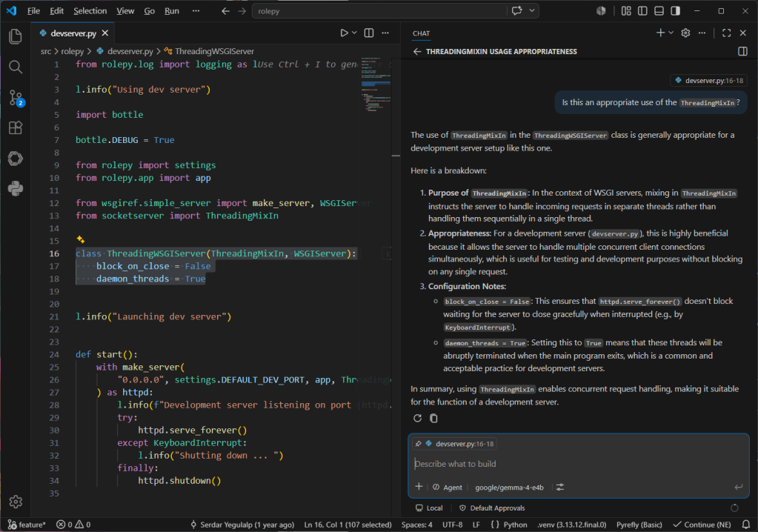Click the Ln 16, Col 1 status item
This screenshot has width=758, height=532.
pos(348,525)
